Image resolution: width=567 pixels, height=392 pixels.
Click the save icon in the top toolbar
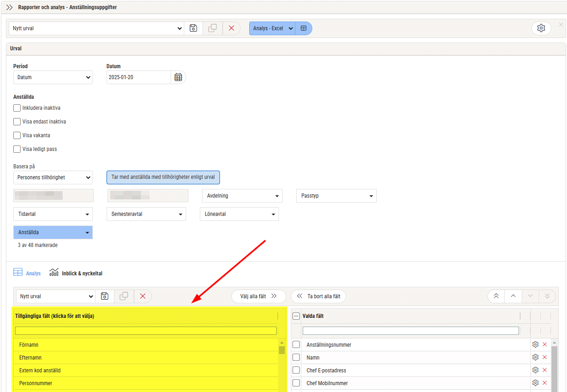click(x=193, y=28)
